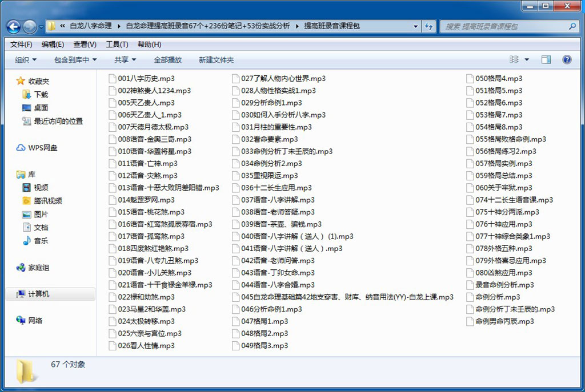Image resolution: width=585 pixels, height=392 pixels.
Task: Toggle the preview pane icon
Action: pos(546,59)
